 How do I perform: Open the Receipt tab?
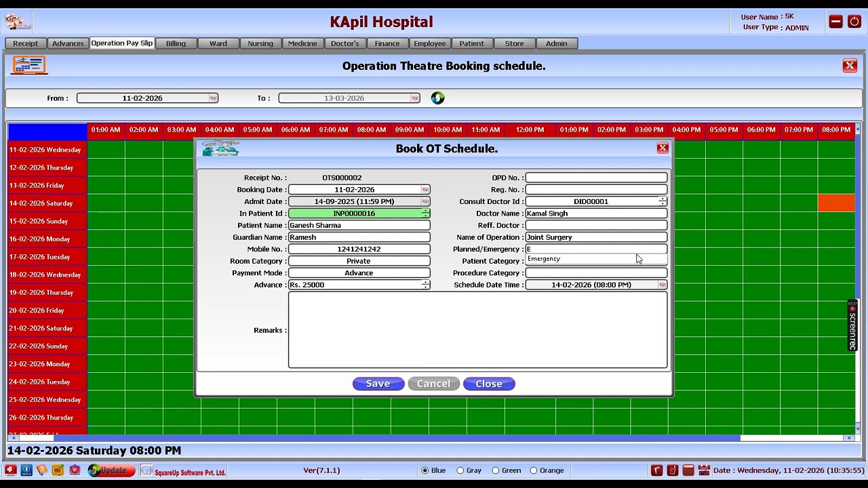(x=26, y=43)
